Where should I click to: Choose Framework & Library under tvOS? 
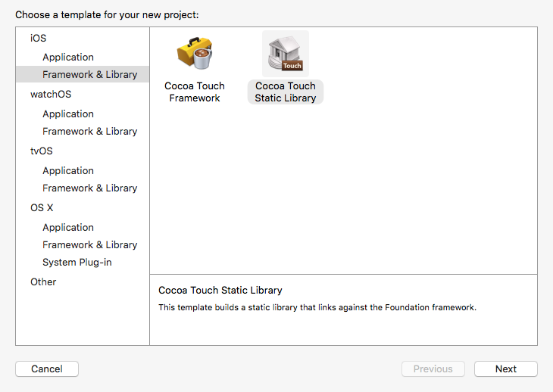pyautogui.click(x=89, y=188)
